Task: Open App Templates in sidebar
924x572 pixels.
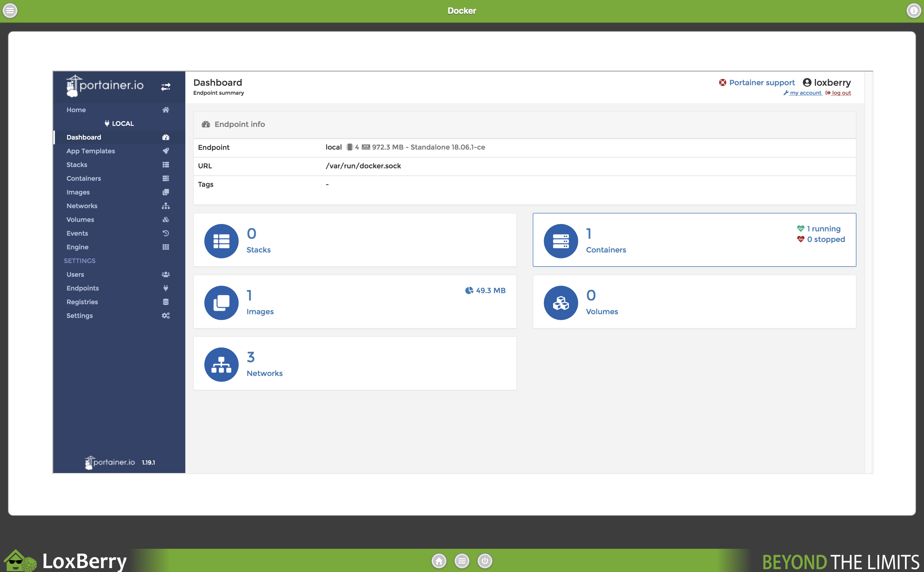Action: [x=91, y=151]
